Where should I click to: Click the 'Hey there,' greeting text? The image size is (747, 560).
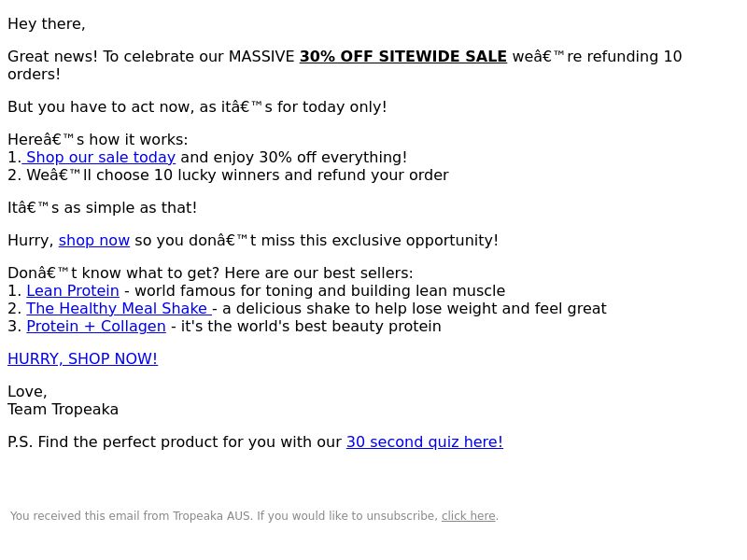pos(47,24)
